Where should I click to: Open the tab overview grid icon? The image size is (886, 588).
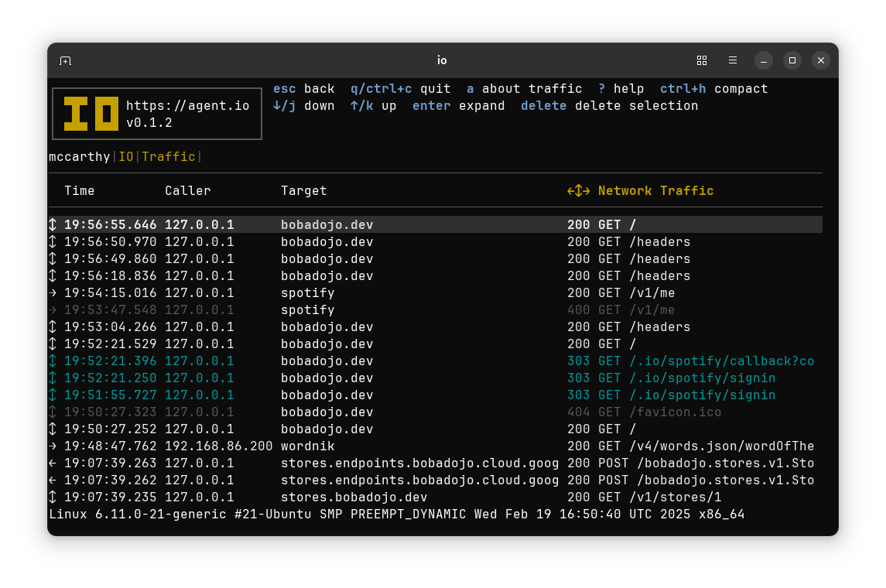(x=702, y=60)
